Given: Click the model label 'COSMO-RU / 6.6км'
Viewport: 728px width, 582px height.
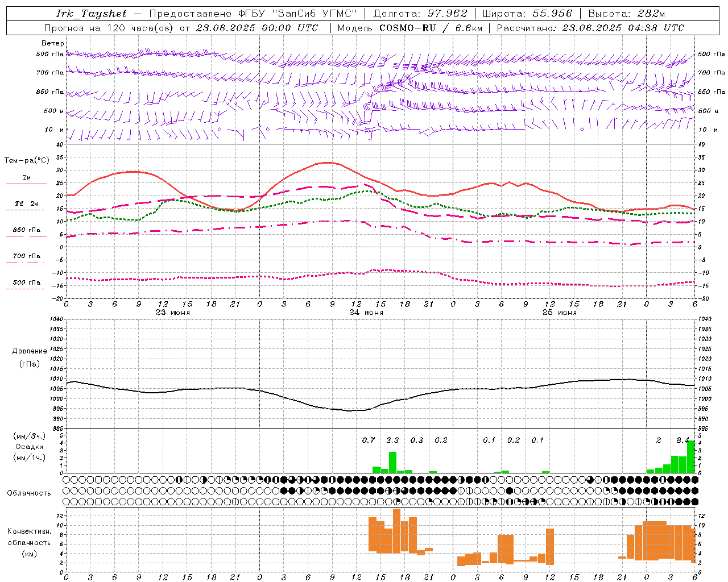Looking at the screenshot, I should point(431,28).
